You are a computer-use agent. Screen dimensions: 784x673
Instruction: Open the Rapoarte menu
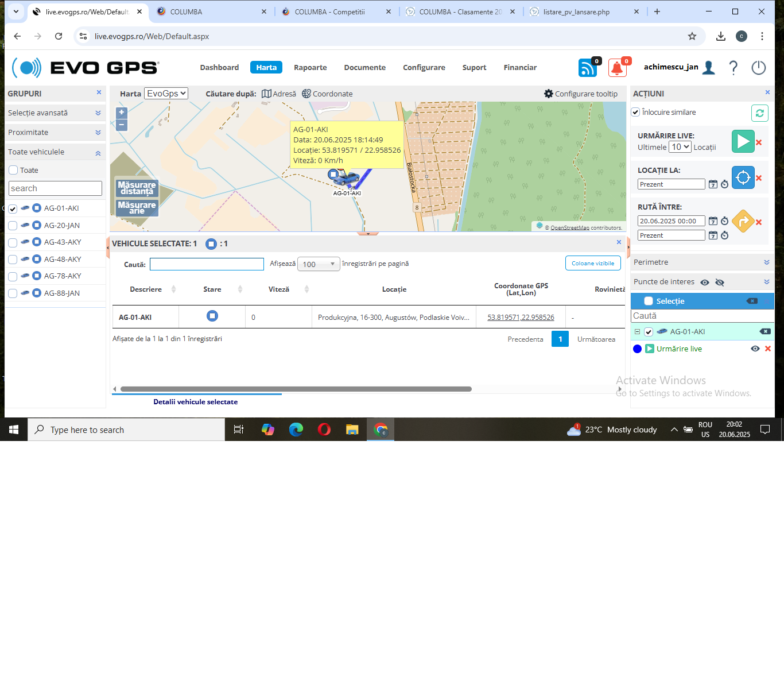click(x=310, y=68)
